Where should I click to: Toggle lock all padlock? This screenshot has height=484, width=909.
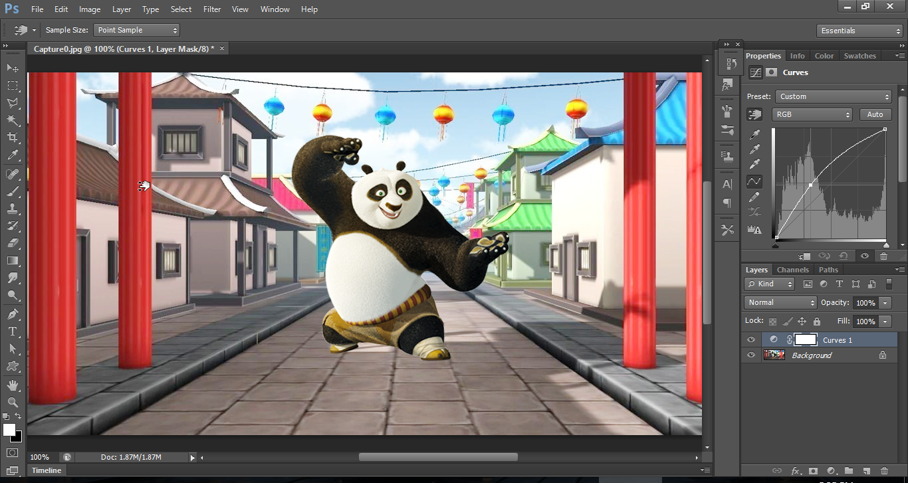click(x=817, y=321)
